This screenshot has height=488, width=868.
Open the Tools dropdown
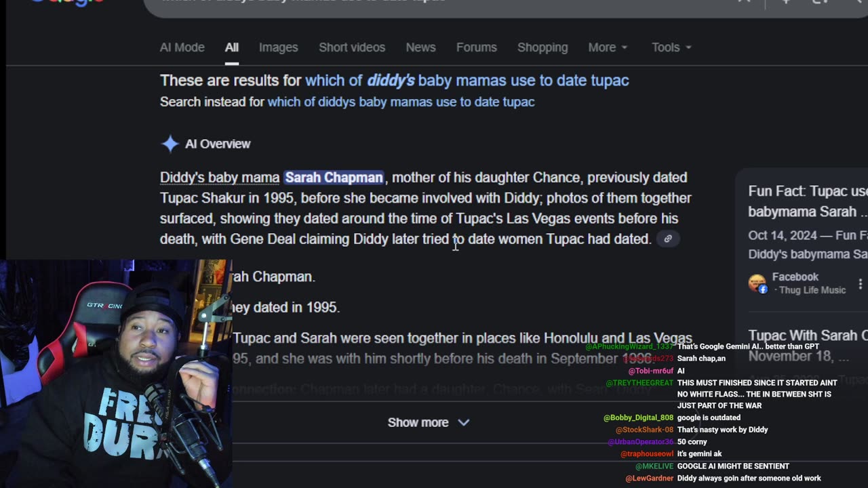[671, 47]
